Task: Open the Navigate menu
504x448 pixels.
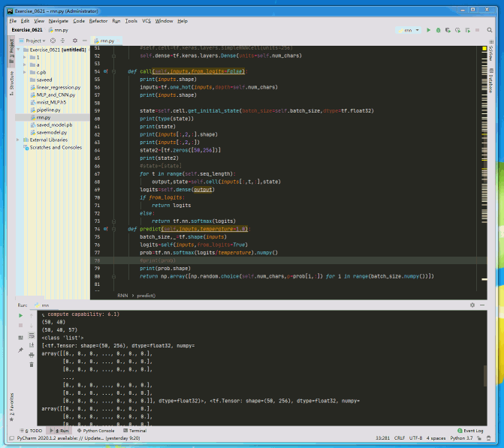Action: tap(59, 21)
